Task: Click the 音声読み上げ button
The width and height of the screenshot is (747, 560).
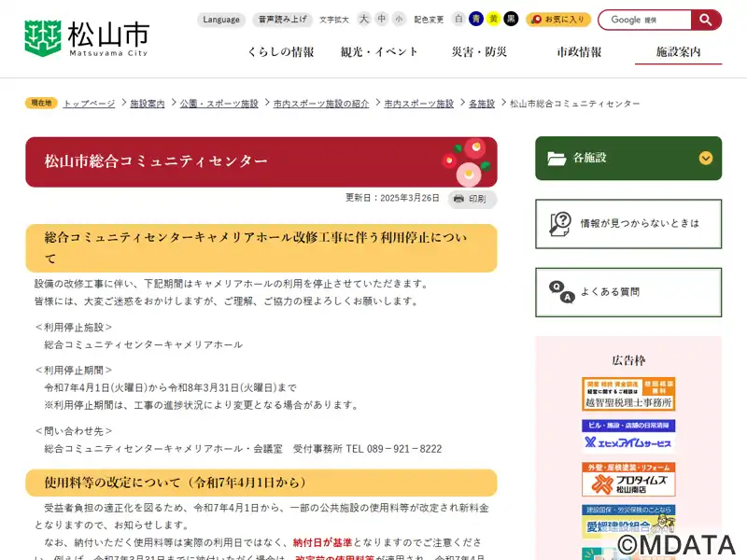Action: point(283,20)
